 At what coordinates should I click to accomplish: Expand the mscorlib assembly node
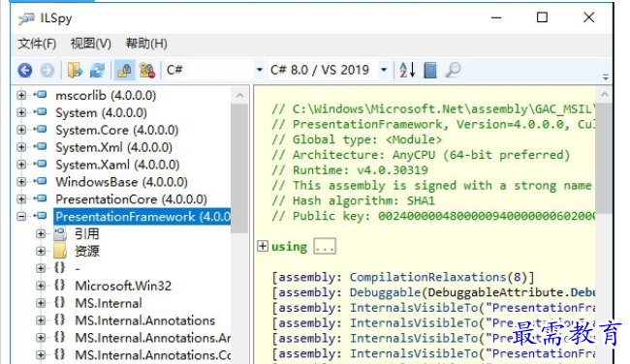(x=21, y=95)
